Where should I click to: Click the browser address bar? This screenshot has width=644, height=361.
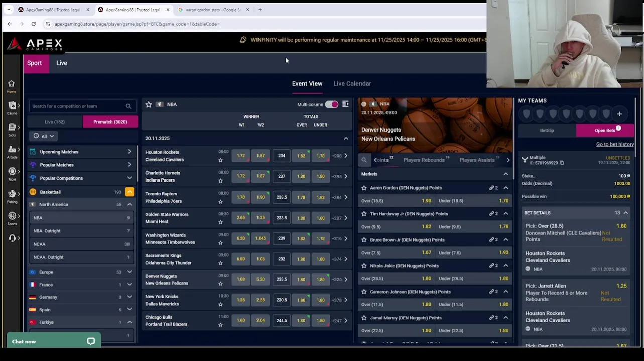pyautogui.click(x=261, y=24)
